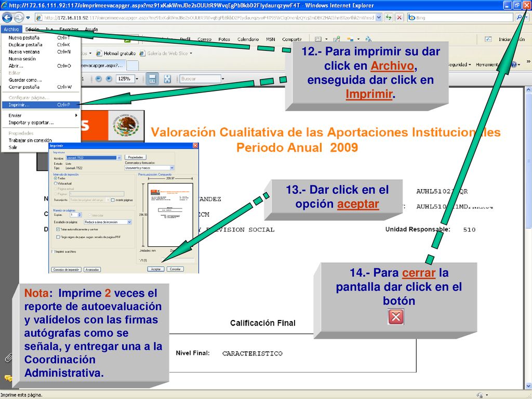The width and height of the screenshot is (532, 399).
Task: Click the Copias number field
Action: [x=74, y=215]
